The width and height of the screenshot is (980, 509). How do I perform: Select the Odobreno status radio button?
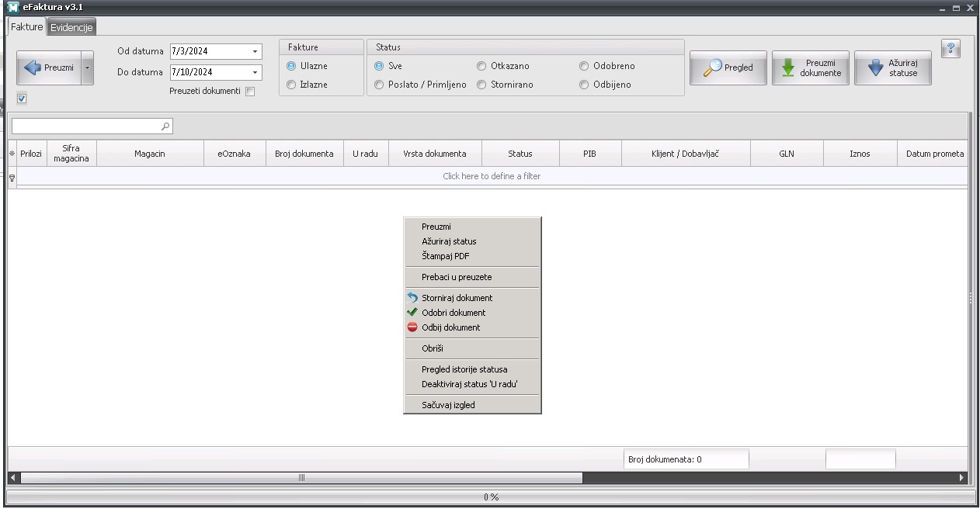(584, 66)
